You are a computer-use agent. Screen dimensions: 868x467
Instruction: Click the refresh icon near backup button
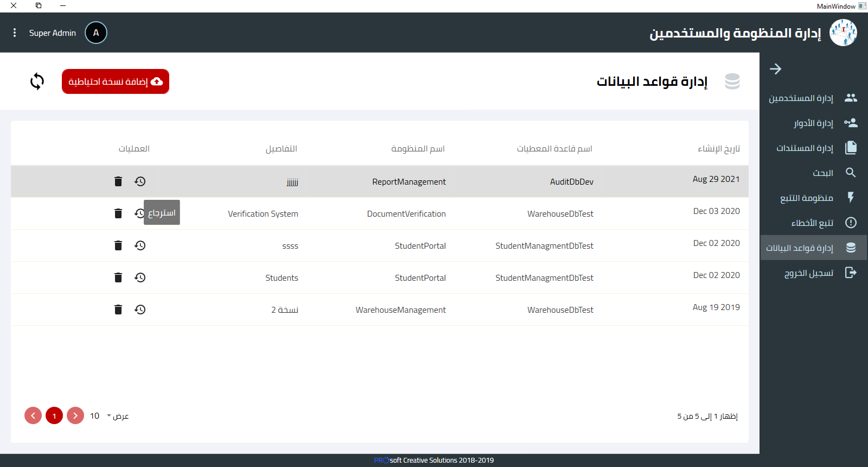click(37, 81)
